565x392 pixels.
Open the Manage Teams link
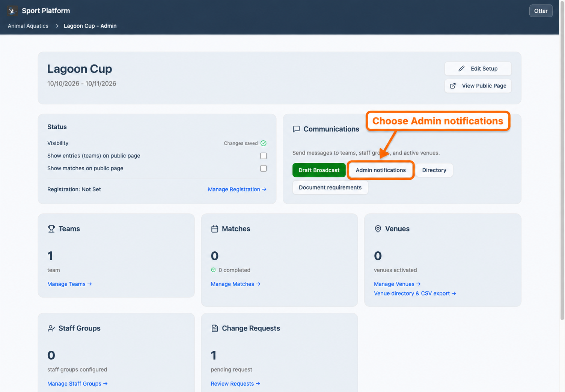pyautogui.click(x=69, y=284)
